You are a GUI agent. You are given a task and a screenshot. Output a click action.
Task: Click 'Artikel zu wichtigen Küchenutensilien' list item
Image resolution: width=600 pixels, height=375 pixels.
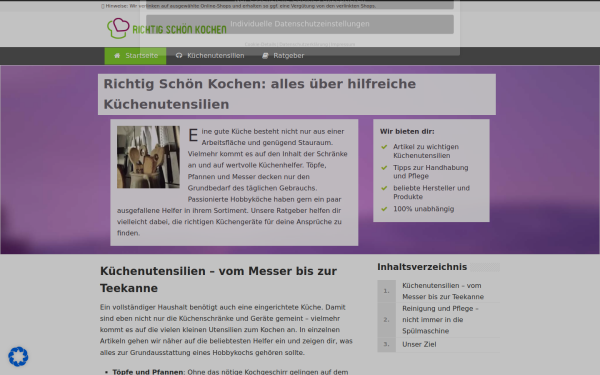click(426, 151)
